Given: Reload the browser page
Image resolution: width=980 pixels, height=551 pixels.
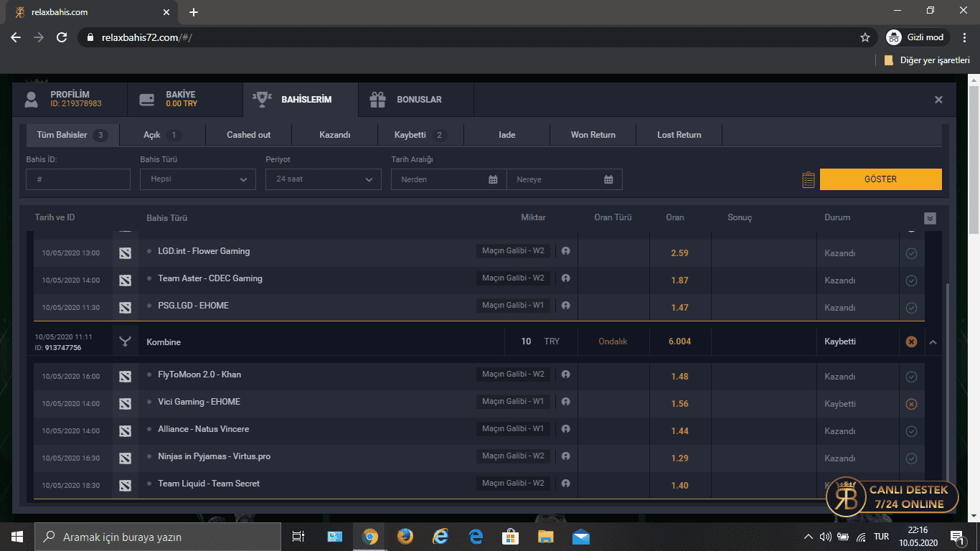Looking at the screenshot, I should pos(62,37).
